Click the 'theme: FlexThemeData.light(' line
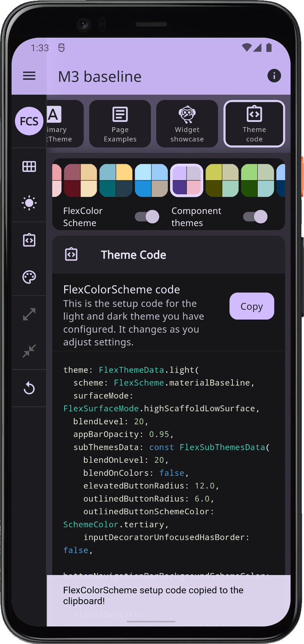 [131, 370]
